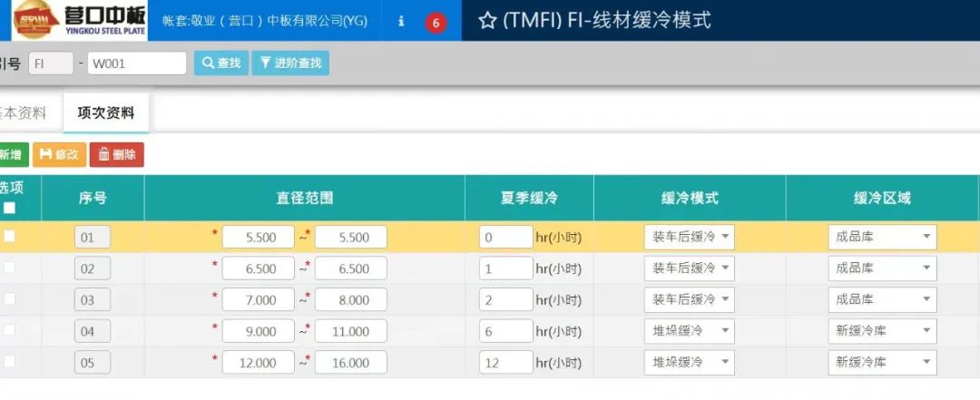Check the checkbox for row 03
Screen dimensions: 980x400
(9, 298)
